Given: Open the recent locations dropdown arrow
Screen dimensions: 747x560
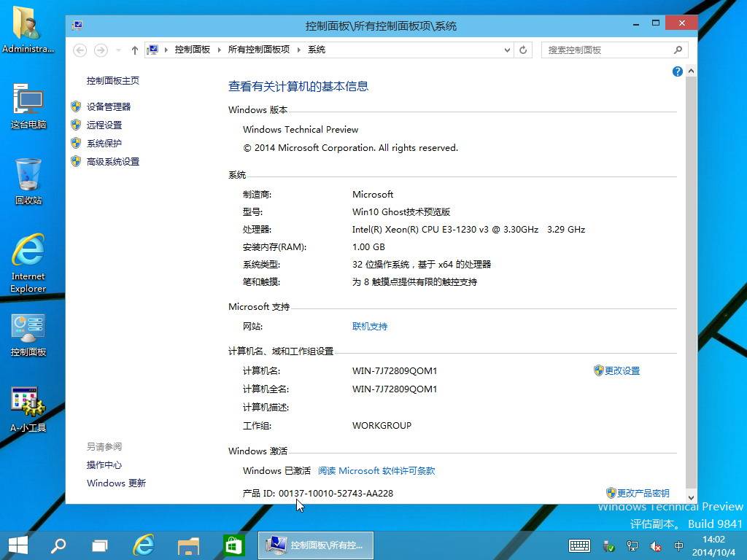Looking at the screenshot, I should 119,50.
